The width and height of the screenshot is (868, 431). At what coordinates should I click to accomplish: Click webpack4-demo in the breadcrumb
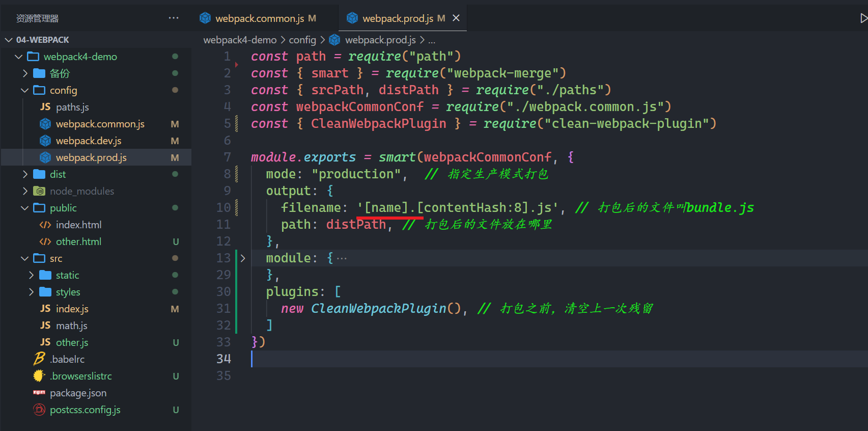pyautogui.click(x=240, y=40)
